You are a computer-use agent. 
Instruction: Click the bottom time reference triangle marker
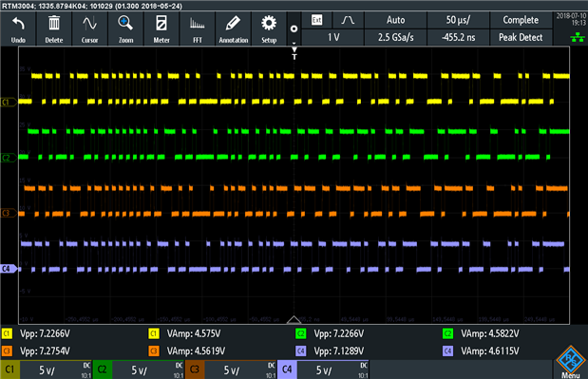(x=294, y=319)
